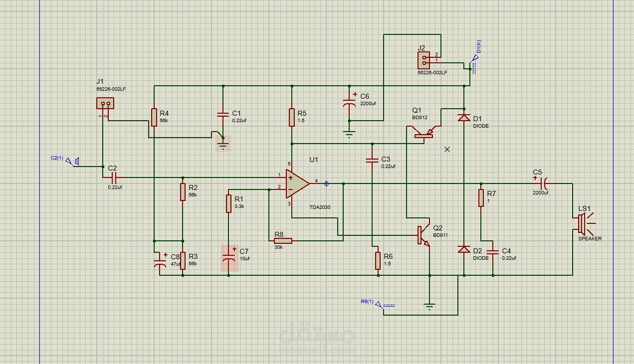
Task: Select the TDA2030 op-amp U1 symbol
Action: tap(297, 183)
